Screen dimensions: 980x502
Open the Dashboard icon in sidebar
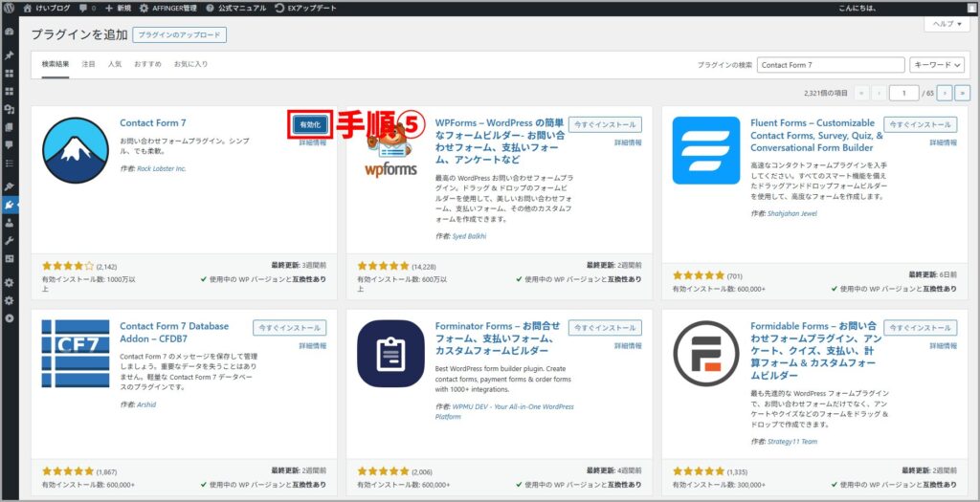pos(10,32)
